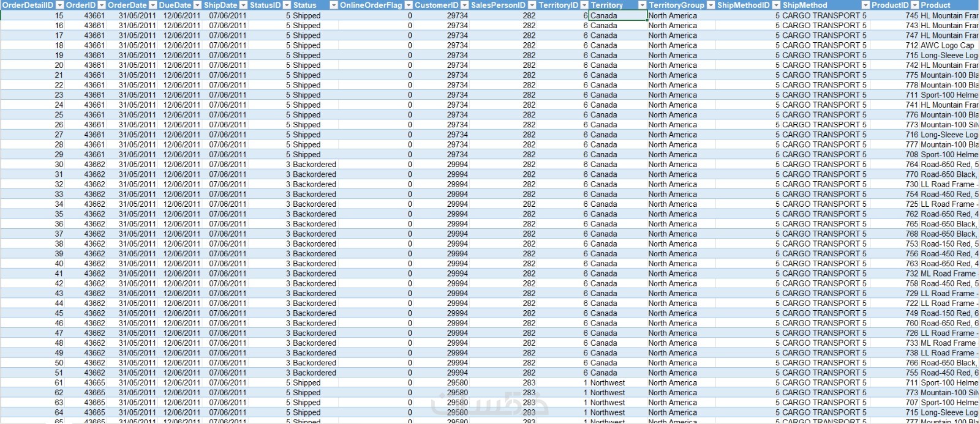Select Backordered status in OrderDetailID 30 row

pos(314,164)
